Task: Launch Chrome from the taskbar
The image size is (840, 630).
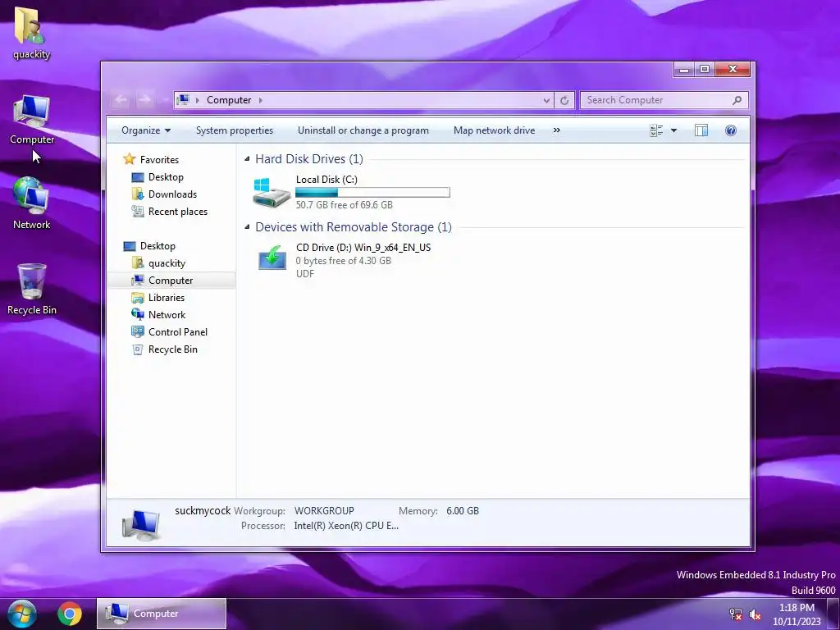Action: pos(70,614)
